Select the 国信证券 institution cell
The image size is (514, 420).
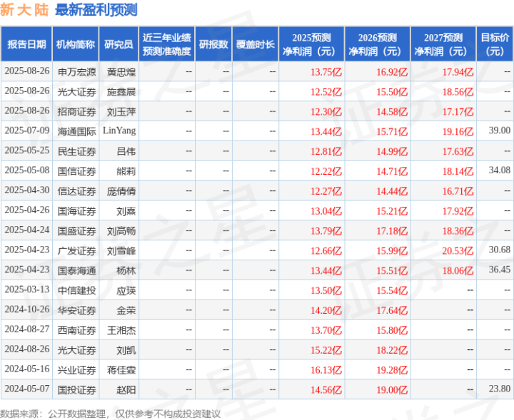coord(76,172)
